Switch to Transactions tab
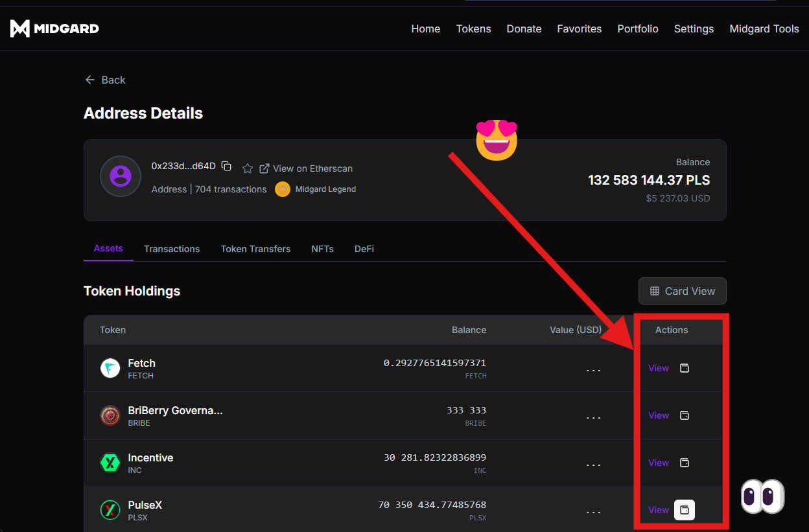Image resolution: width=809 pixels, height=532 pixels. [172, 249]
